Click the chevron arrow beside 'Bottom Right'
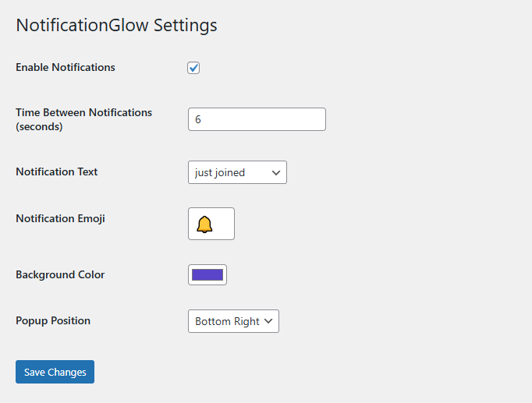This screenshot has height=403, width=532. point(268,321)
